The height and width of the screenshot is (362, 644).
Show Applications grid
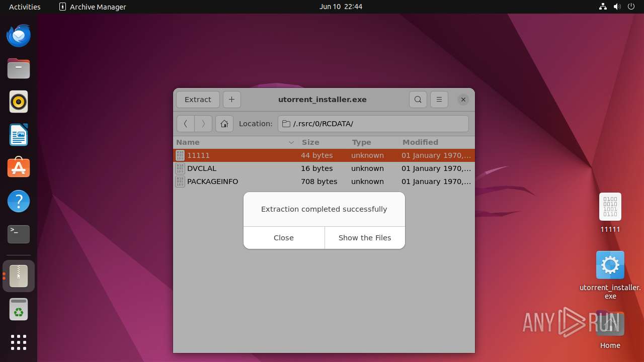(19, 342)
